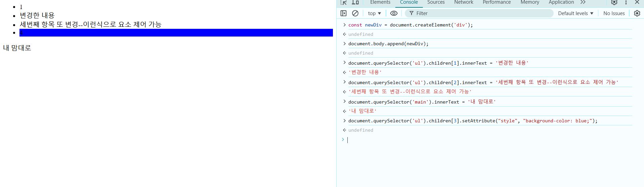Click the No Issues indicator
The width and height of the screenshot is (644, 187).
pos(614,13)
